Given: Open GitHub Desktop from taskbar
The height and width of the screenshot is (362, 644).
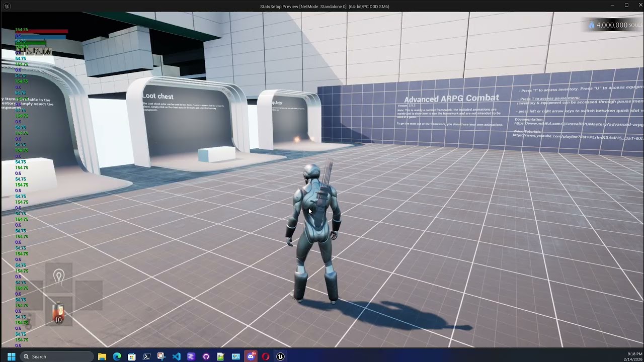Looking at the screenshot, I should pyautogui.click(x=206, y=356).
